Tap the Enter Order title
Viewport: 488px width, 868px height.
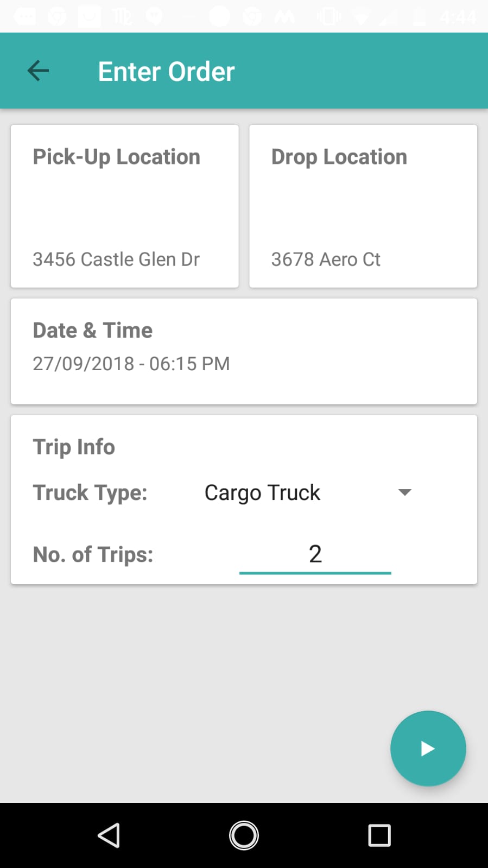tap(166, 71)
